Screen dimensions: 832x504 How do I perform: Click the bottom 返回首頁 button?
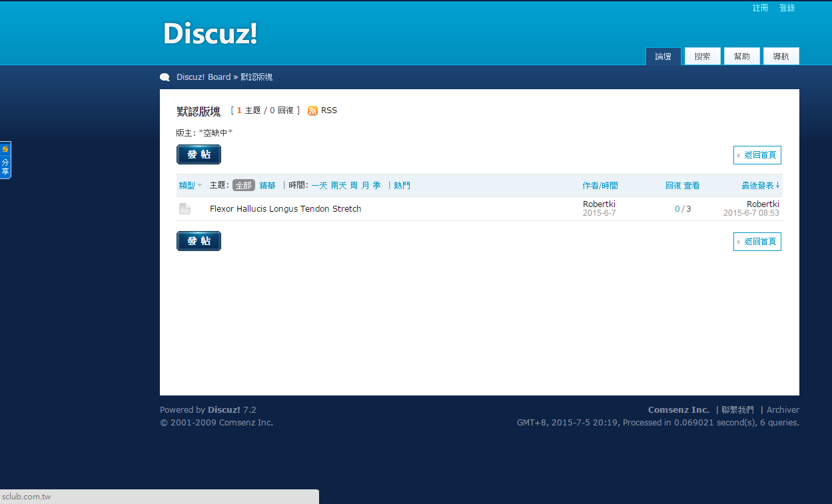pyautogui.click(x=757, y=242)
